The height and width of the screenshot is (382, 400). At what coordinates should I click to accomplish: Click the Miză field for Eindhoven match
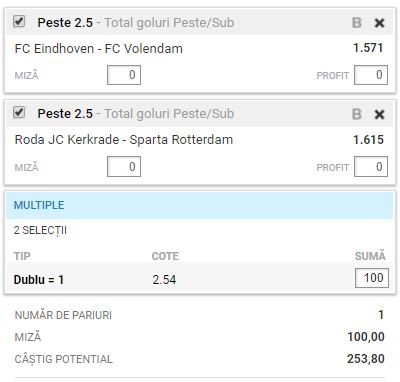(x=124, y=75)
